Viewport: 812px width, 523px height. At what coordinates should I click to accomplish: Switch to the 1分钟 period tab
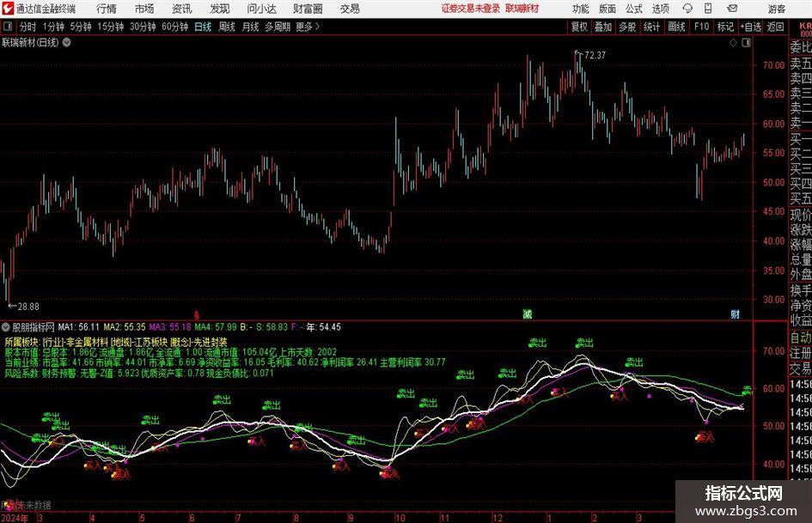pos(53,27)
